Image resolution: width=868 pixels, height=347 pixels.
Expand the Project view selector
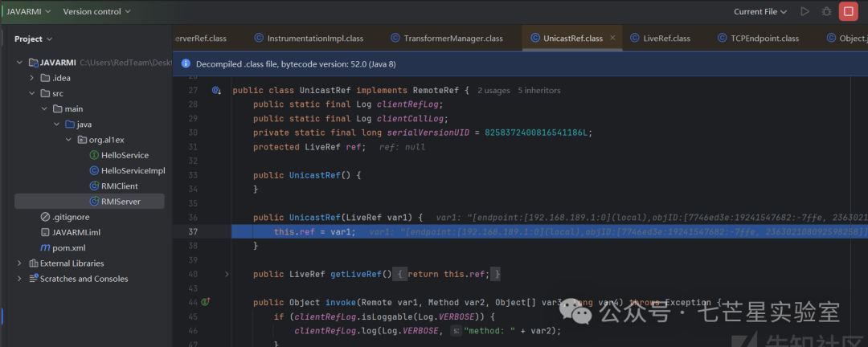(x=33, y=39)
